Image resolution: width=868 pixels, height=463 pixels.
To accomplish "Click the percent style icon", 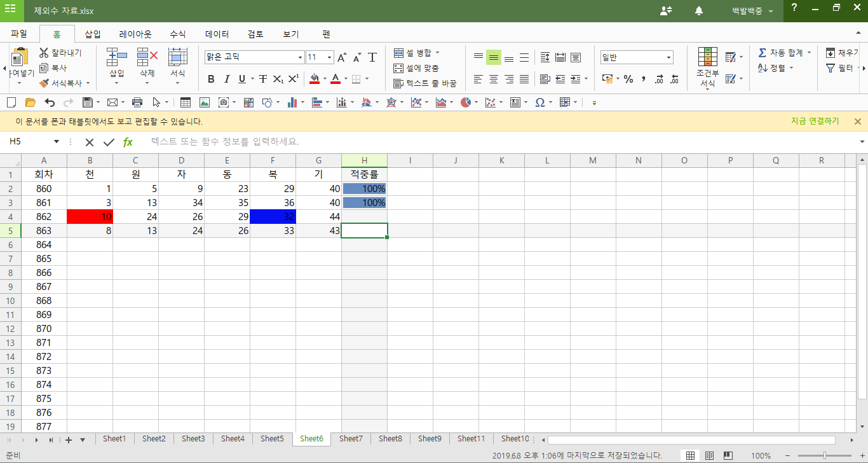I will point(628,79).
